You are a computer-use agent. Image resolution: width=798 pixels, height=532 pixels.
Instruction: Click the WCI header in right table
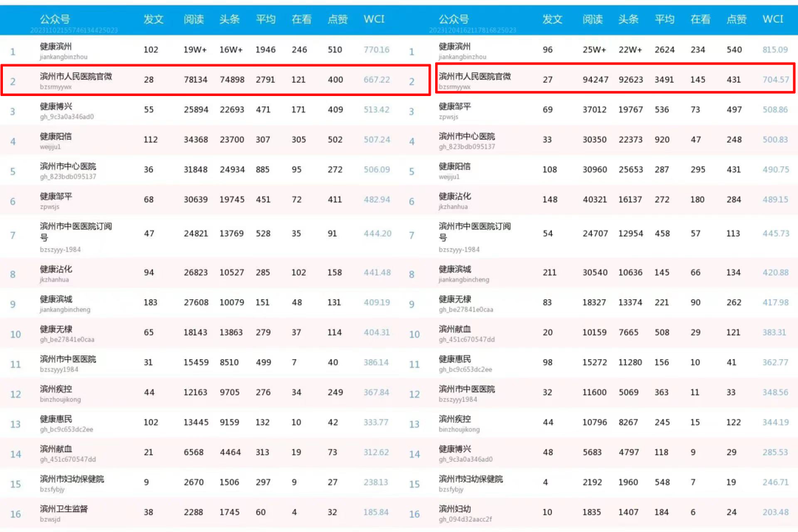click(773, 19)
